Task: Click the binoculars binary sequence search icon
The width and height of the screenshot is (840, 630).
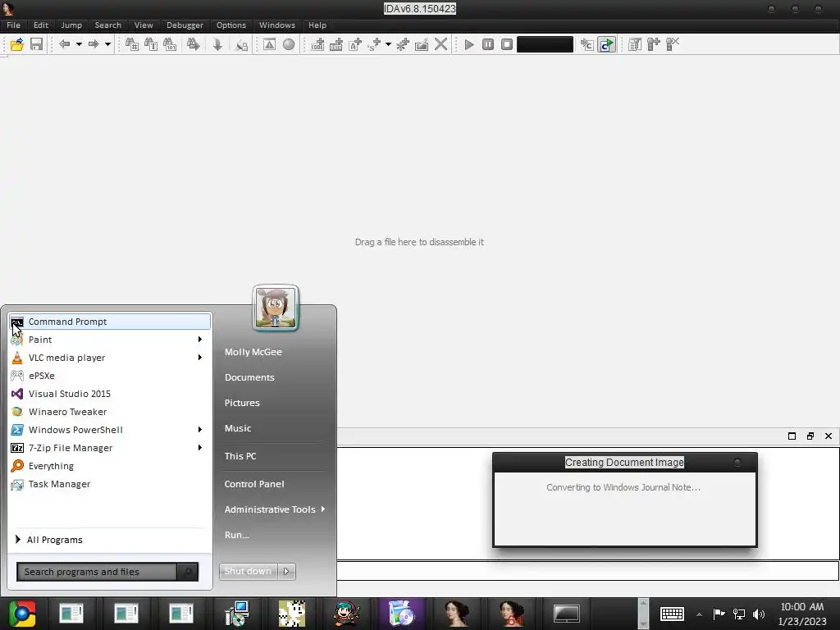Action: pyautogui.click(x=170, y=44)
